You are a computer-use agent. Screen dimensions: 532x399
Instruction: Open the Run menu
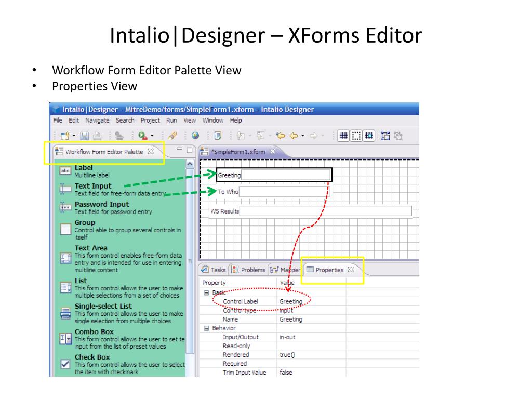tap(171, 121)
